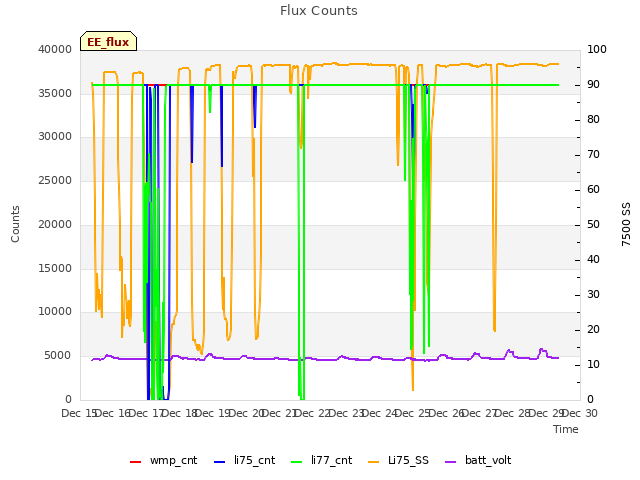The image size is (640, 480).
Task: Click the 80 tick on right axis
Action: tap(593, 120)
